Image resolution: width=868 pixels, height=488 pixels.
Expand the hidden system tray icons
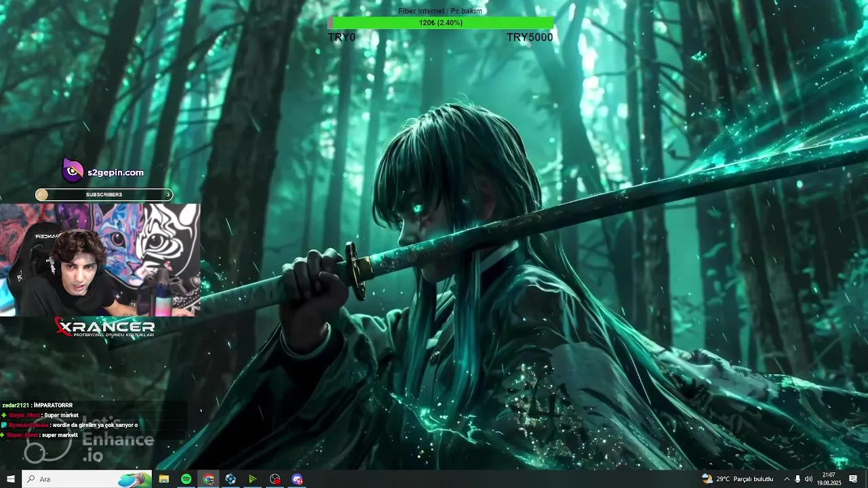(787, 479)
